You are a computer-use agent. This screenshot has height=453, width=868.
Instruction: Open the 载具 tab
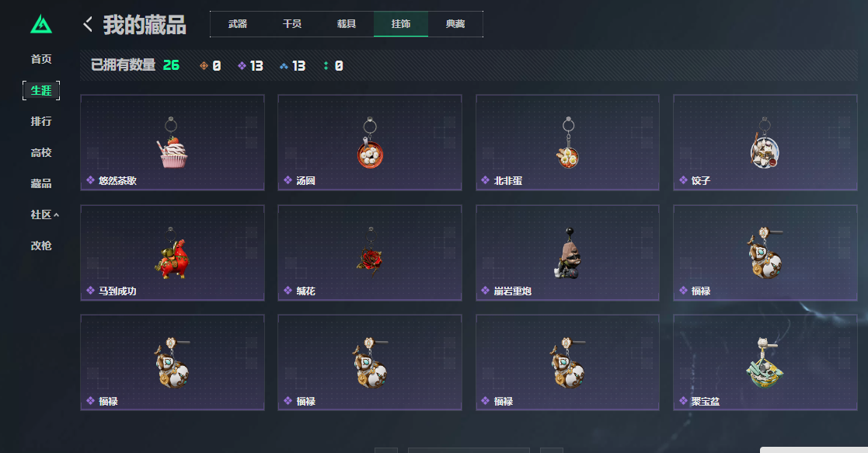tap(346, 24)
